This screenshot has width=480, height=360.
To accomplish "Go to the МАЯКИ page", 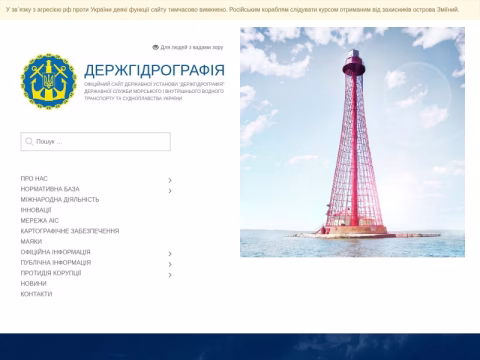I will coord(31,242).
